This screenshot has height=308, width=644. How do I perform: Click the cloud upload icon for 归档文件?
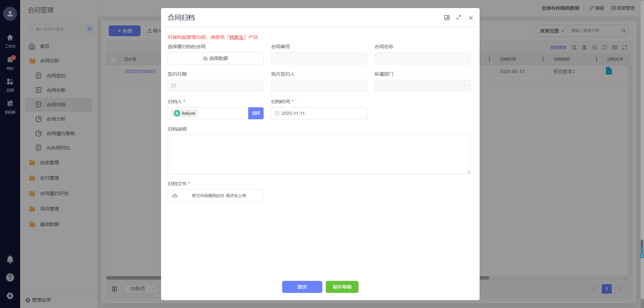pyautogui.click(x=175, y=196)
